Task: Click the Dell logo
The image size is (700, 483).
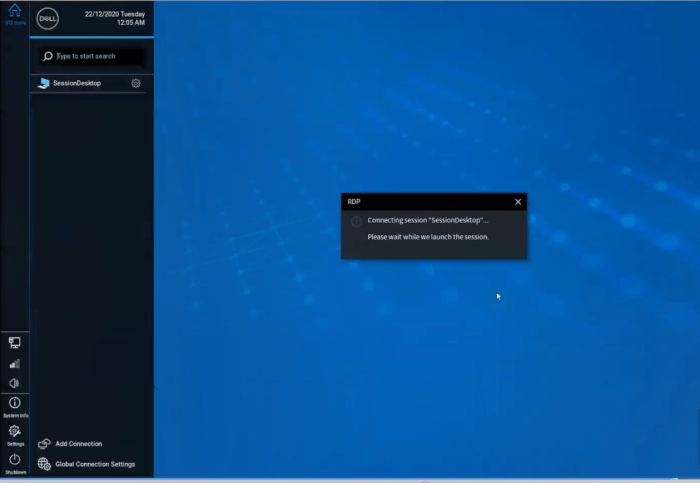Action: 46,17
